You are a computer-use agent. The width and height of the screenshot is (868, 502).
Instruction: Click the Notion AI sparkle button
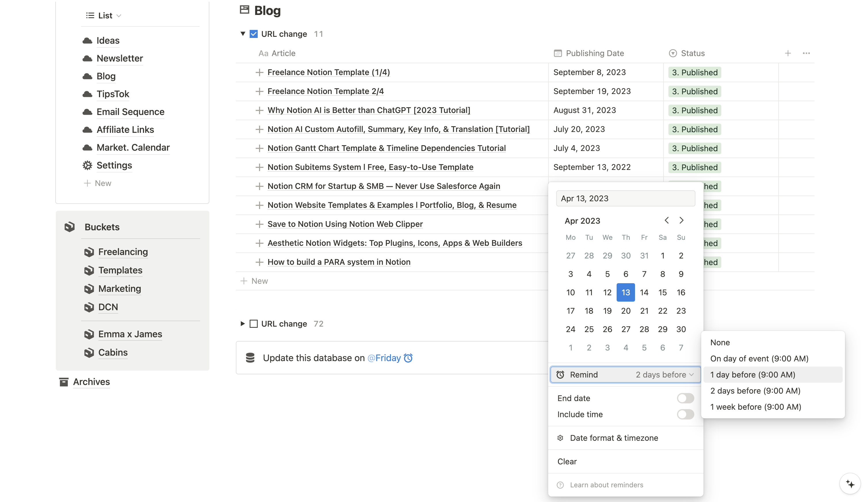click(x=850, y=484)
